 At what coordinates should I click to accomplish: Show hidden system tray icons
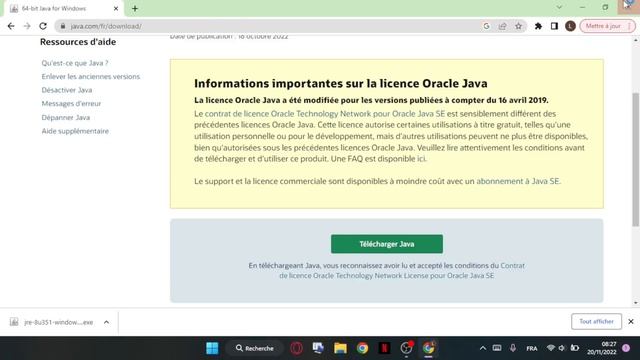tap(483, 348)
